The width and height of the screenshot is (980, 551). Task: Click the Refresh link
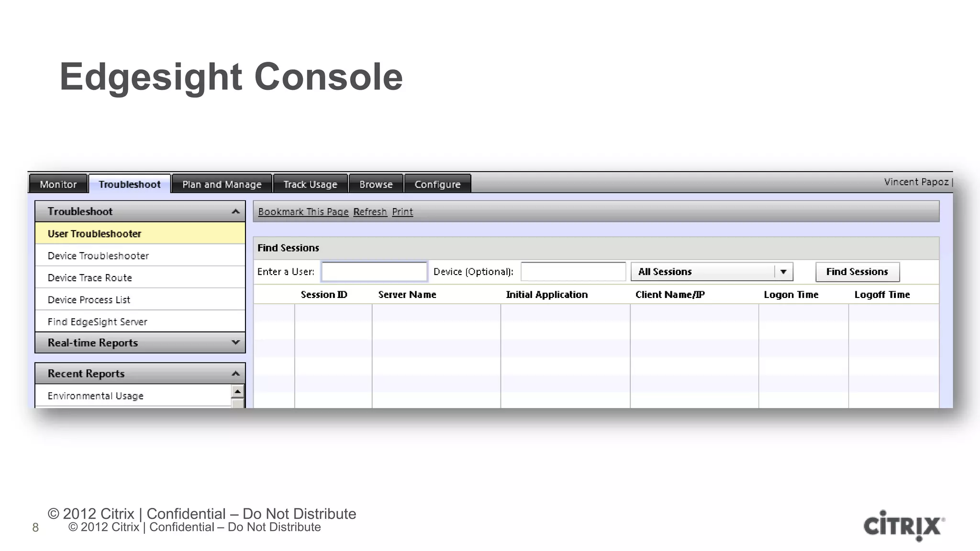tap(370, 211)
